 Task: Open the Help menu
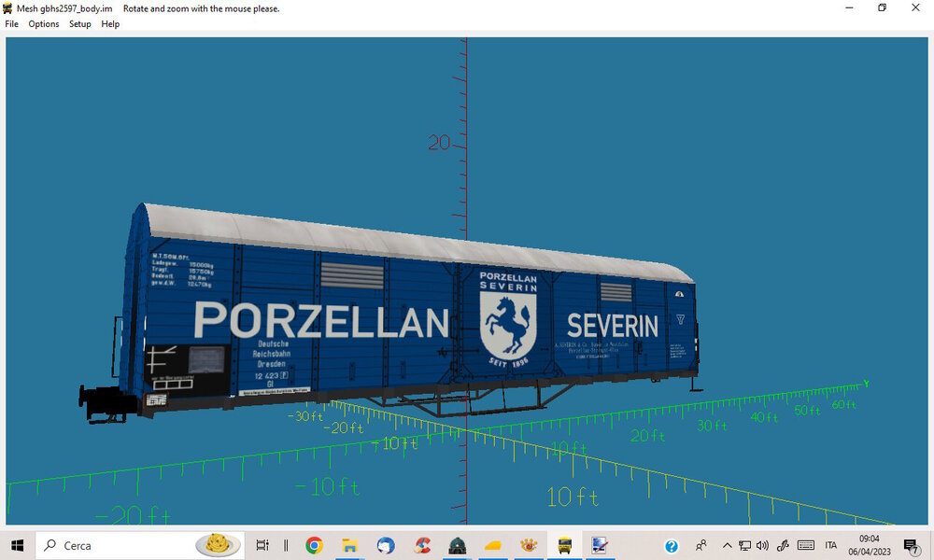pos(110,24)
